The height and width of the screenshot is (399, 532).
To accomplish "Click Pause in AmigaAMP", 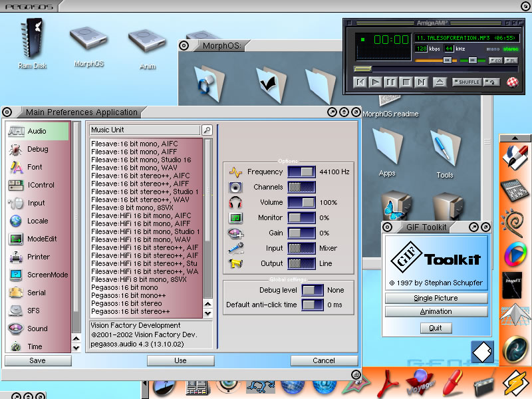I will pos(391,82).
